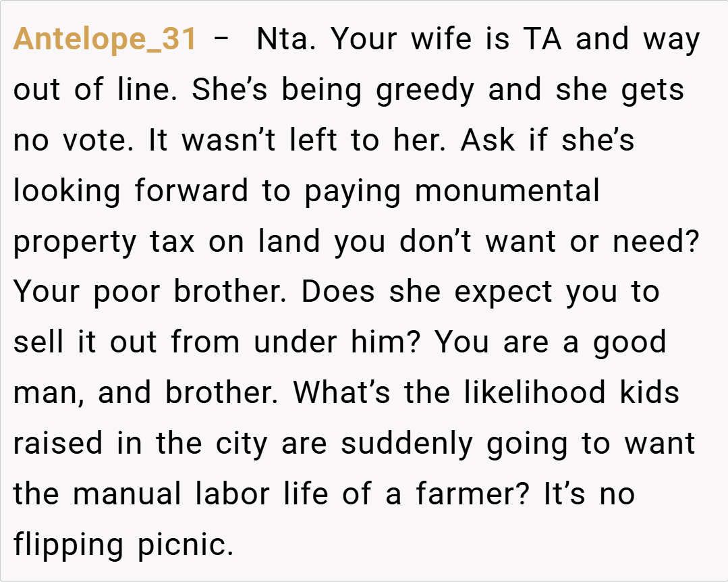Click the word "picnic" ending the comment
Screen dimensions: 728x582
(x=184, y=544)
